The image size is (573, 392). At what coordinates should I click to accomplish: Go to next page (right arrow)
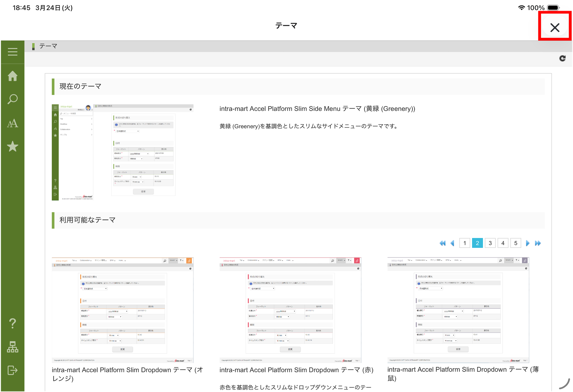[x=528, y=243]
